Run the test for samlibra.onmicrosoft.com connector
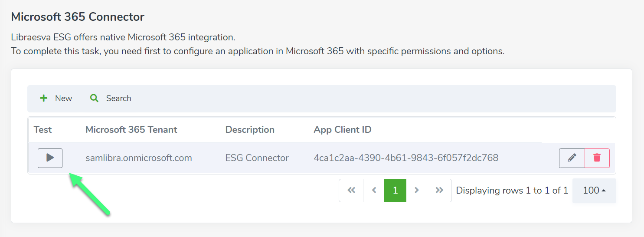644x237 pixels. click(x=50, y=158)
